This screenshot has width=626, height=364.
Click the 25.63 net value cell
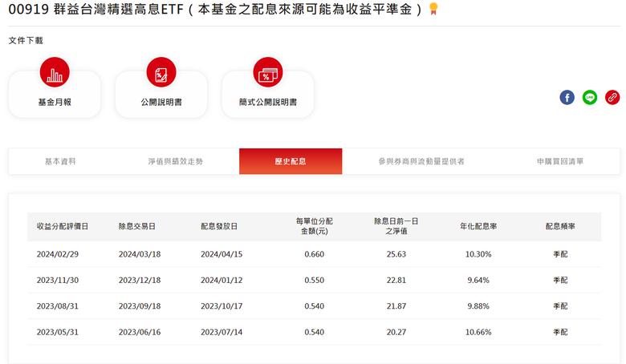(396, 254)
